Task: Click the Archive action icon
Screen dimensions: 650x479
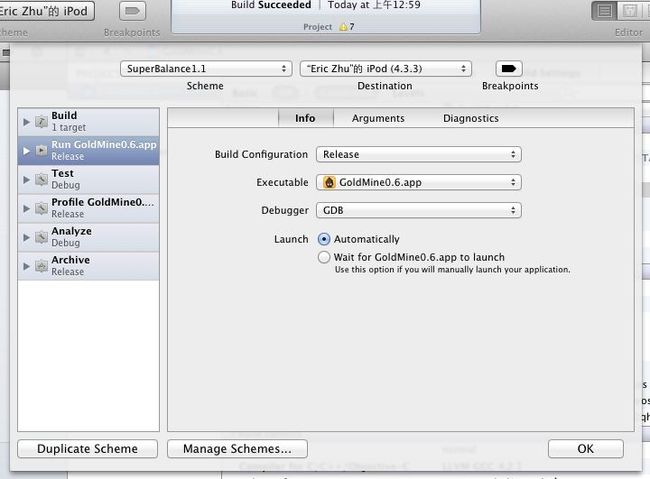Action: tap(41, 265)
